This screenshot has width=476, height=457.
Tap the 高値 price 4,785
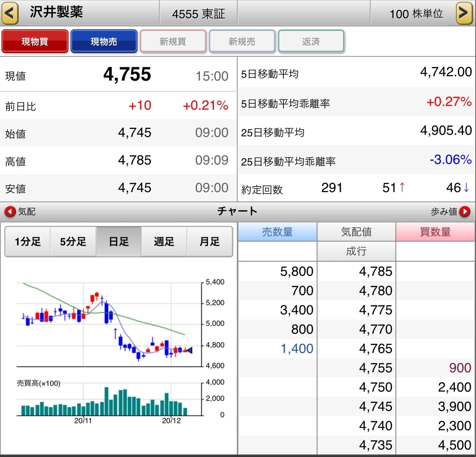click(x=135, y=160)
